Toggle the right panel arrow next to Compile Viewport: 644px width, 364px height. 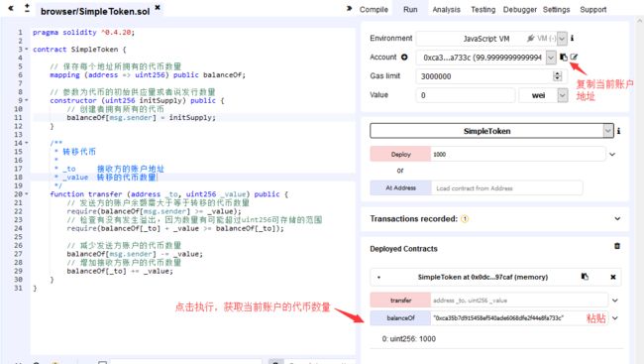click(x=349, y=8)
